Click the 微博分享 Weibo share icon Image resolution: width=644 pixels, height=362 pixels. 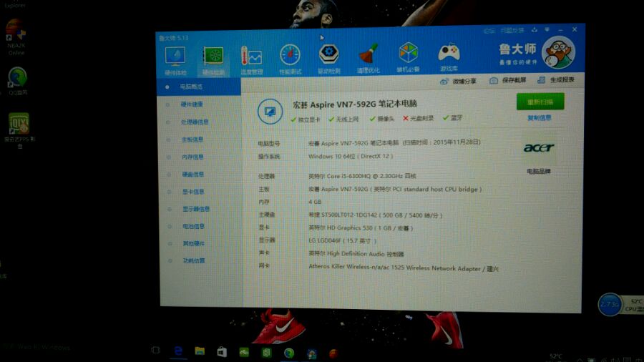(x=444, y=82)
